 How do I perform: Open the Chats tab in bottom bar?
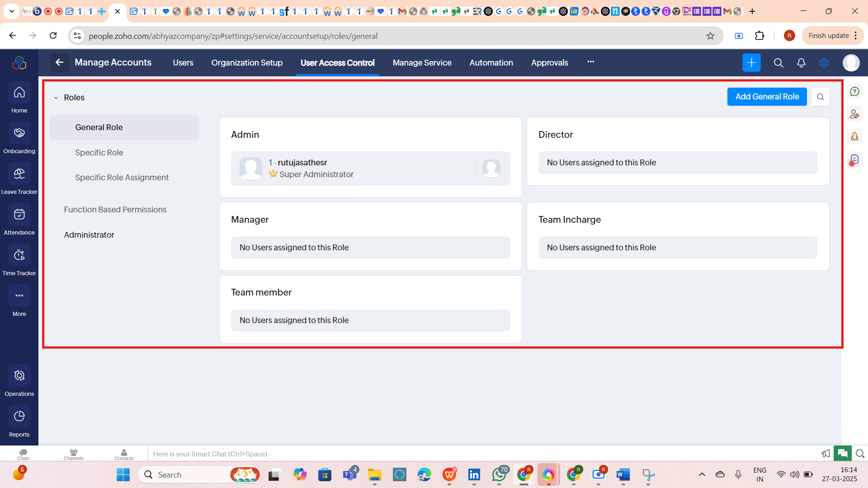pyautogui.click(x=24, y=454)
